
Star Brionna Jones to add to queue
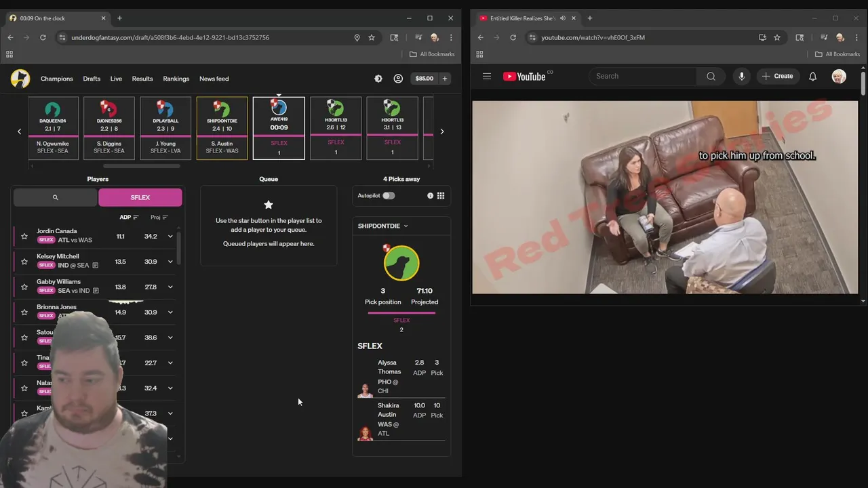(24, 312)
